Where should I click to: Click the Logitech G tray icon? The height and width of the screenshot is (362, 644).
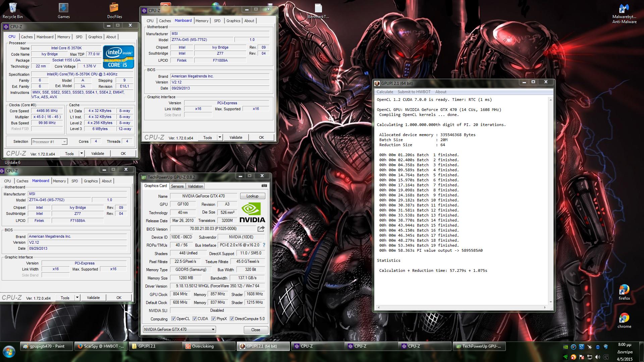(x=606, y=357)
